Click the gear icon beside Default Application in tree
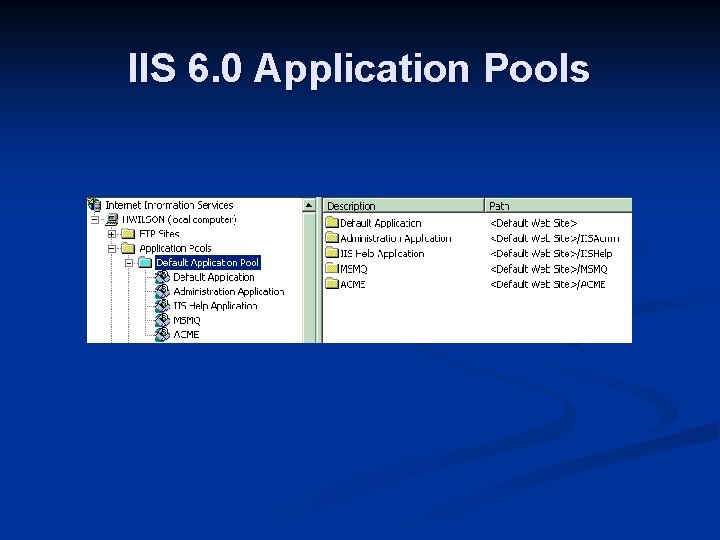 (162, 277)
